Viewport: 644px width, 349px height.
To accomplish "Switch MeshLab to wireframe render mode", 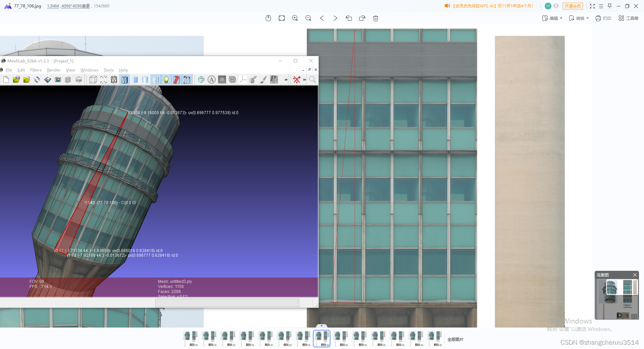I will (114, 80).
